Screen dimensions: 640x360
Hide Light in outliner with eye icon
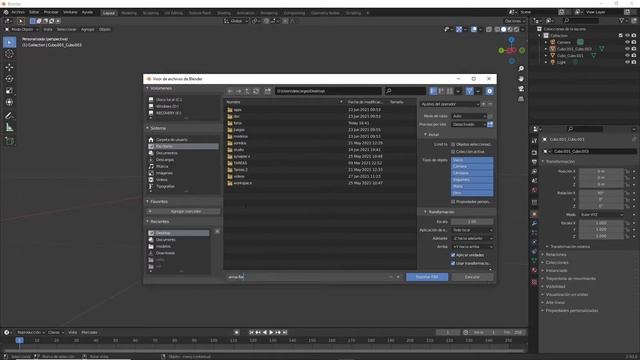(627, 62)
